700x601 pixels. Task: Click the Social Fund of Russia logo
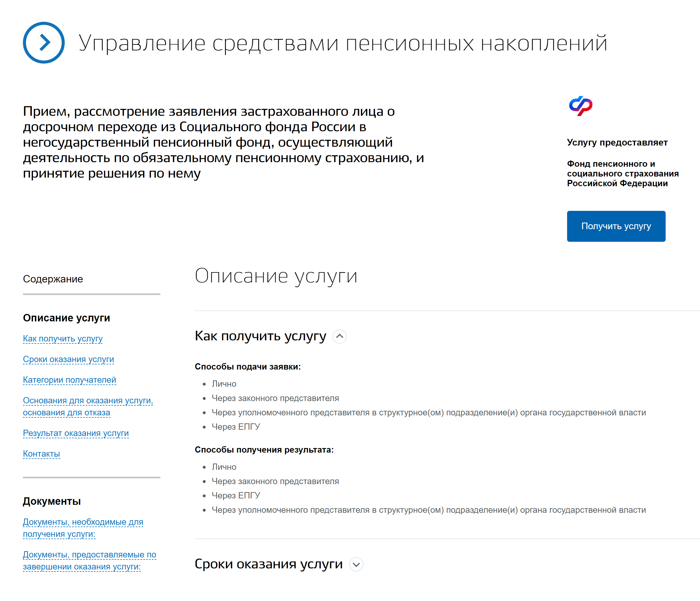pyautogui.click(x=581, y=106)
